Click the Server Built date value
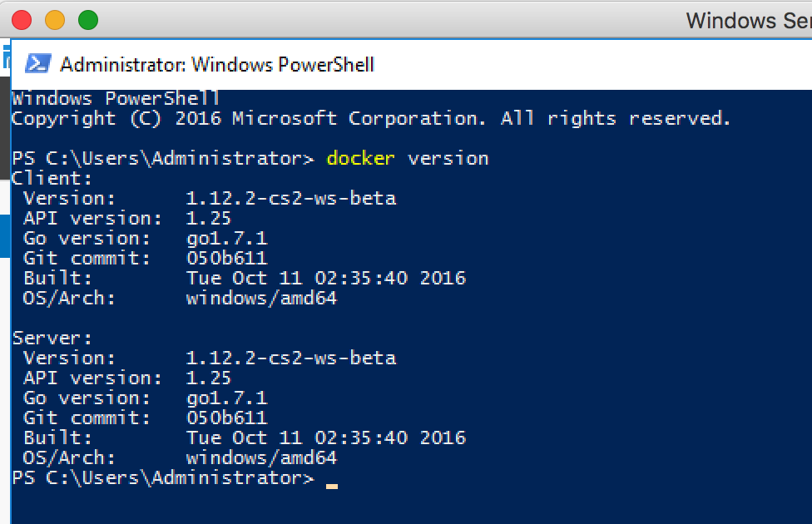812x524 pixels. tap(326, 437)
